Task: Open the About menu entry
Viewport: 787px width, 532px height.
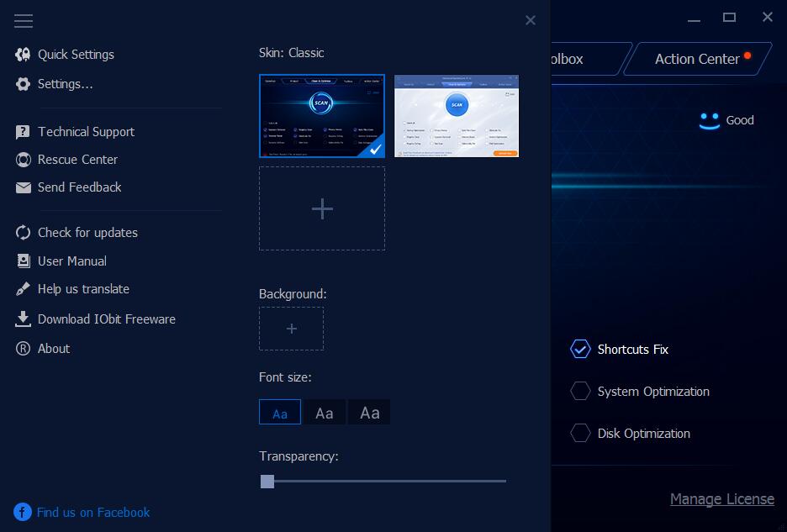Action: pos(54,348)
